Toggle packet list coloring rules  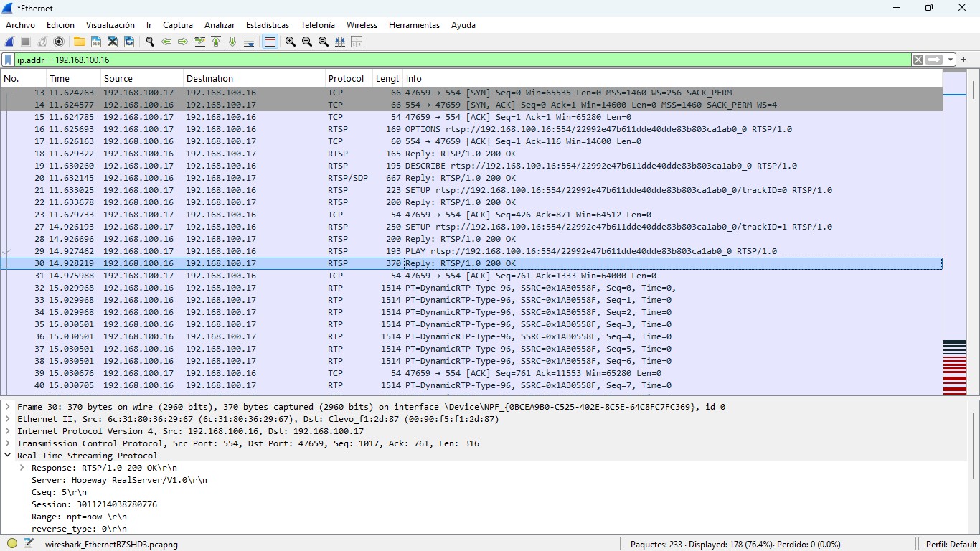[270, 42]
